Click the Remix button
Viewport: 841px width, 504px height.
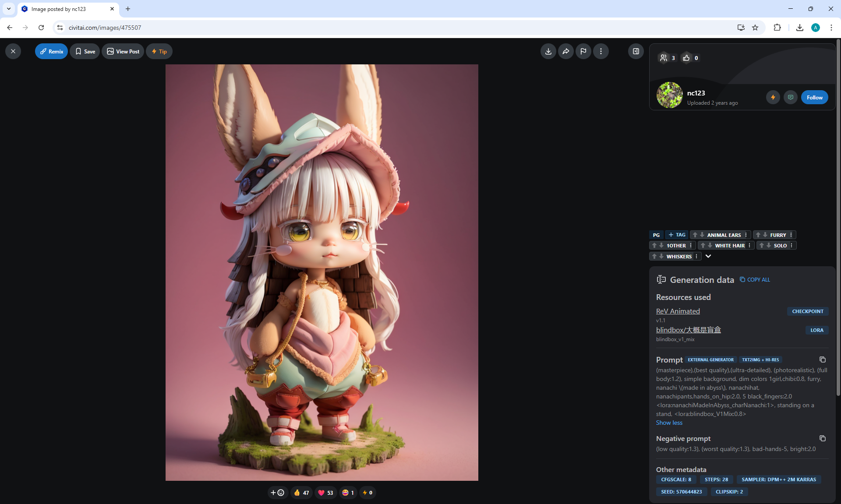51,51
